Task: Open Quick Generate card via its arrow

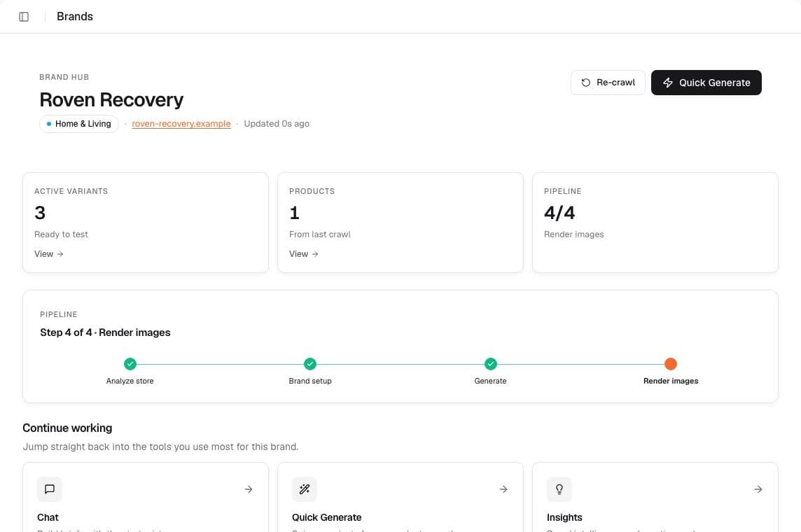Action: tap(503, 489)
